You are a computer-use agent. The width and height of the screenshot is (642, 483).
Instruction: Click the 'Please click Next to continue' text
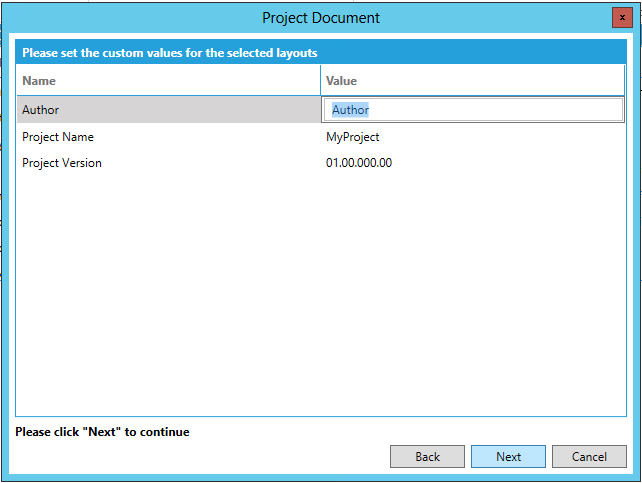[x=102, y=432]
